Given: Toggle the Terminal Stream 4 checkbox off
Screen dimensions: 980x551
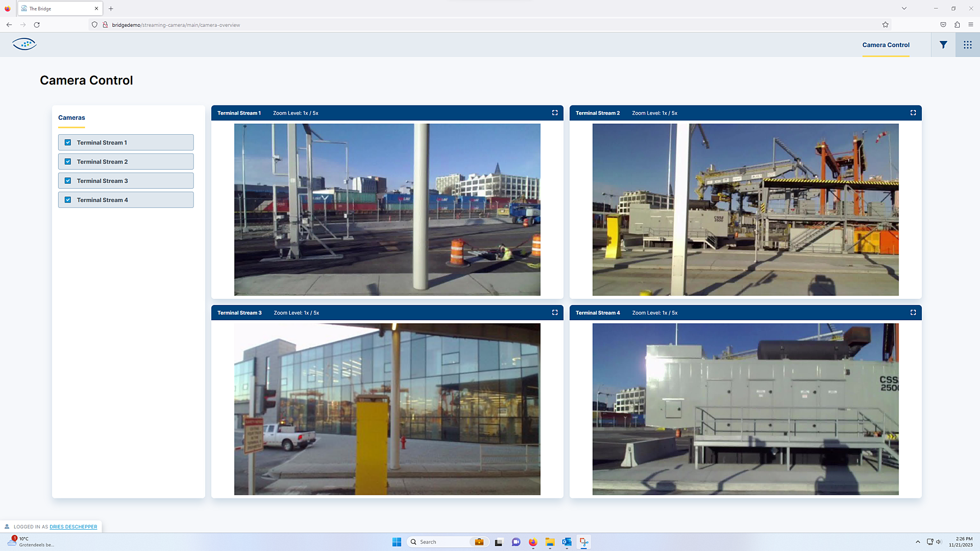Looking at the screenshot, I should [x=68, y=199].
